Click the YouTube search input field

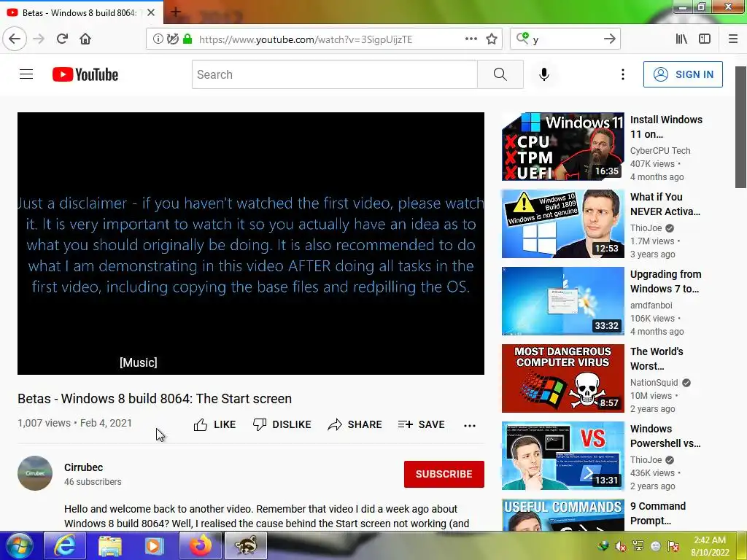click(334, 74)
